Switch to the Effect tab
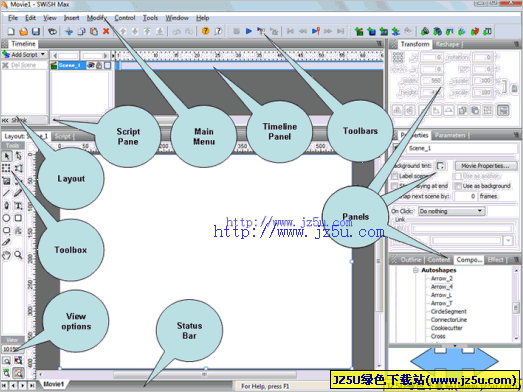This screenshot has height=392, width=523. point(496,260)
